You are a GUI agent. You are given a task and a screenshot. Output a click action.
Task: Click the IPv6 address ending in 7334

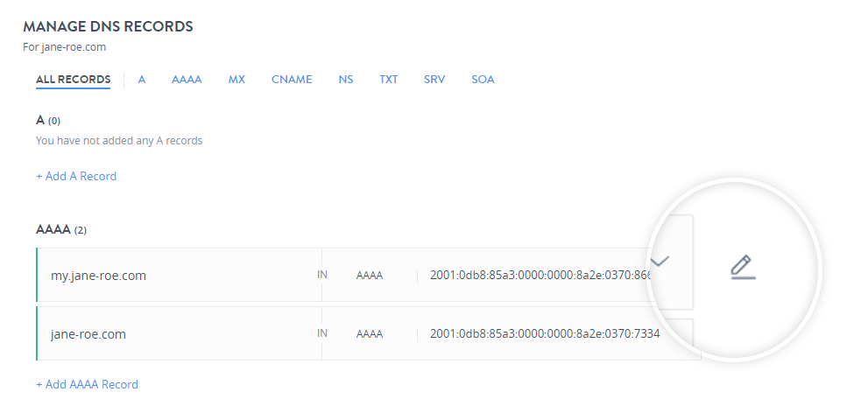544,334
